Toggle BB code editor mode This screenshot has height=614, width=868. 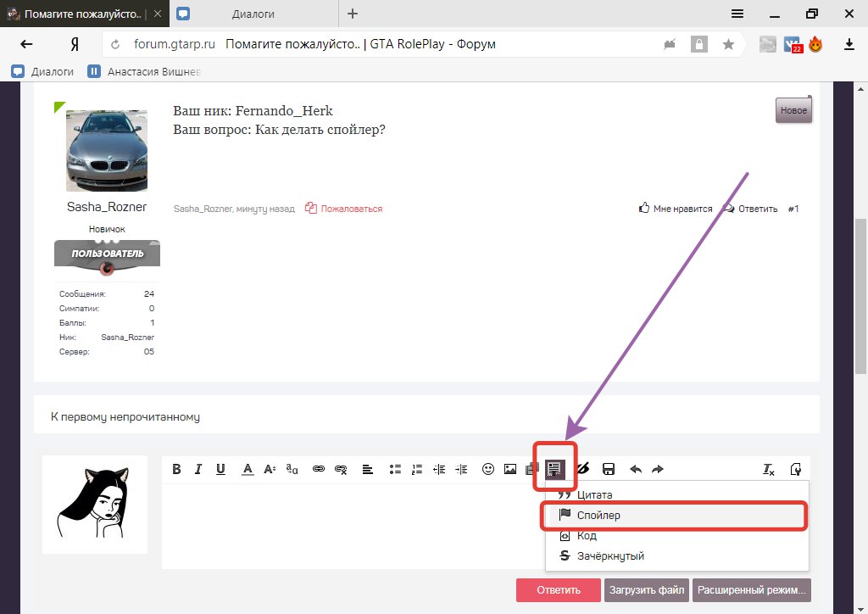[x=795, y=470]
